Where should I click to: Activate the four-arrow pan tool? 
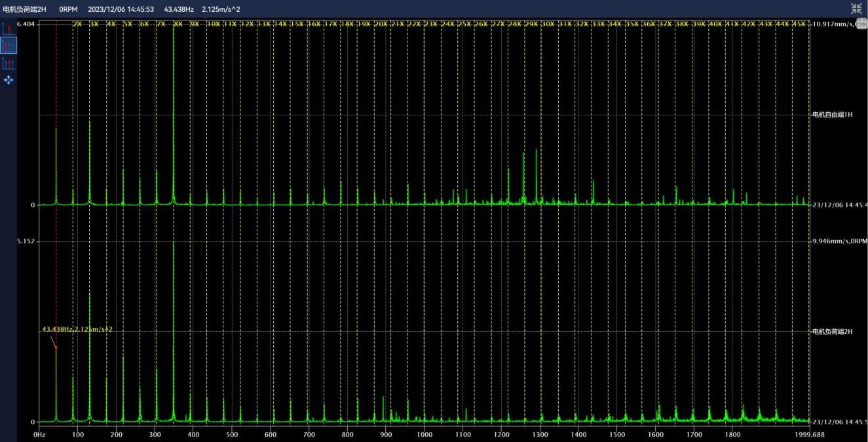point(9,80)
